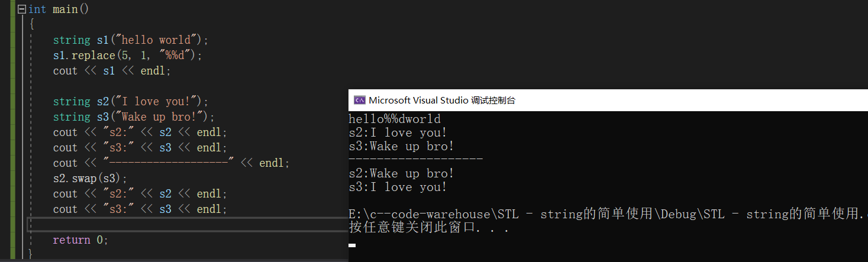868x262 pixels.
Task: Place cursor on the return 0 line
Action: 80,240
